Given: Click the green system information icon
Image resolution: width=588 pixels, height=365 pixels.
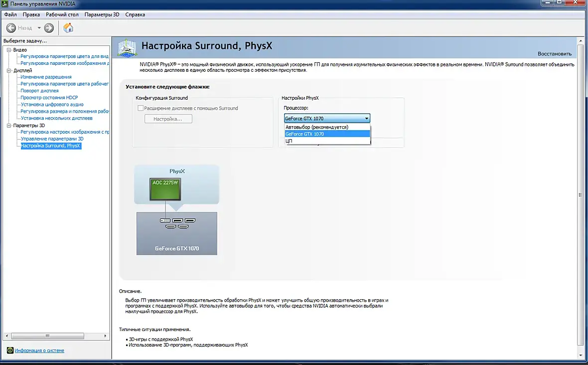Looking at the screenshot, I should [10, 350].
